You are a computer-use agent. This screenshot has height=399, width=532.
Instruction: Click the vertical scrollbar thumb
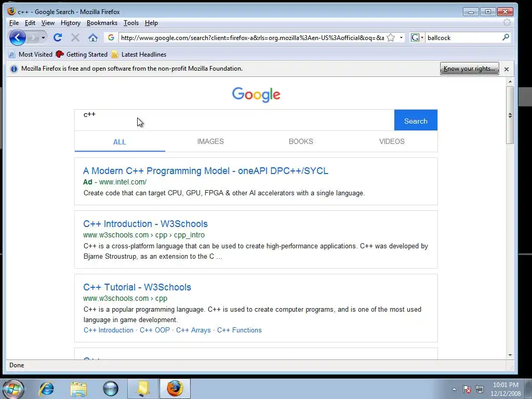510,115
